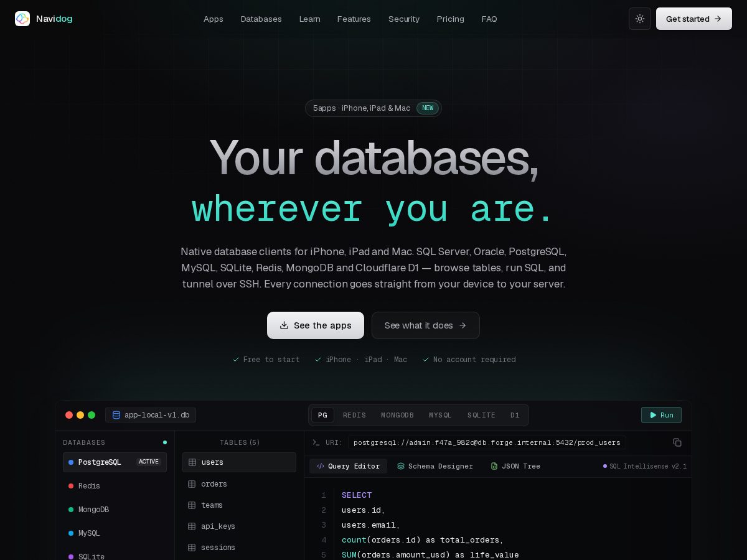Click the app-local-v1.db file chip
This screenshot has height=560, width=747.
(151, 415)
